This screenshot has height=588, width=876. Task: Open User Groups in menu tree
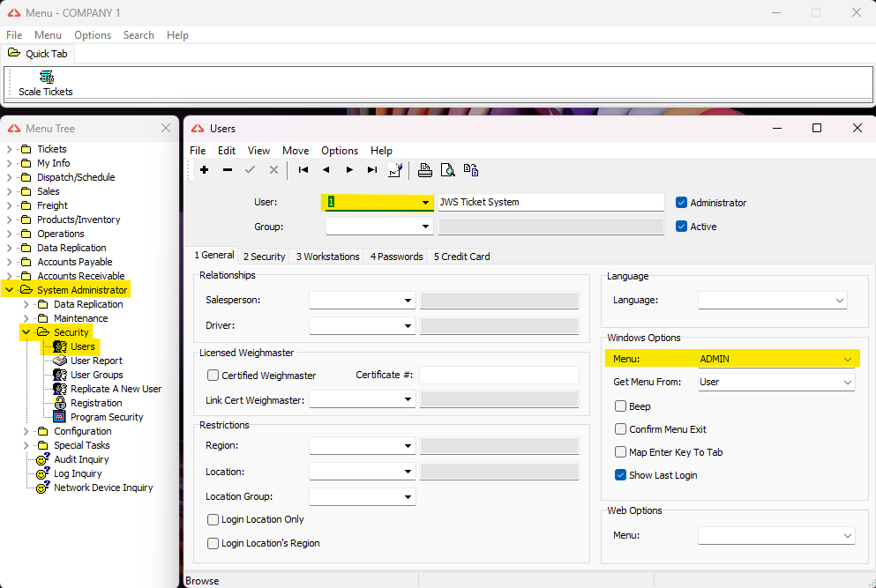click(97, 375)
